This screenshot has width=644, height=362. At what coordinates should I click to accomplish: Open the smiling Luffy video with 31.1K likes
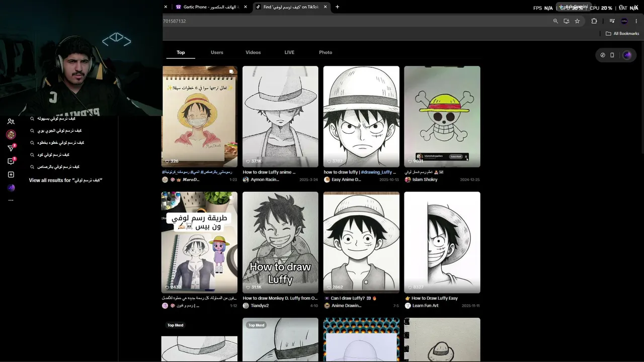(280, 242)
